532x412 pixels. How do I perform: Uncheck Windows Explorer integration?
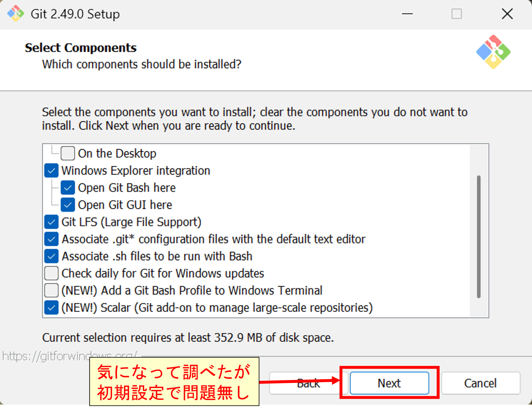click(51, 170)
